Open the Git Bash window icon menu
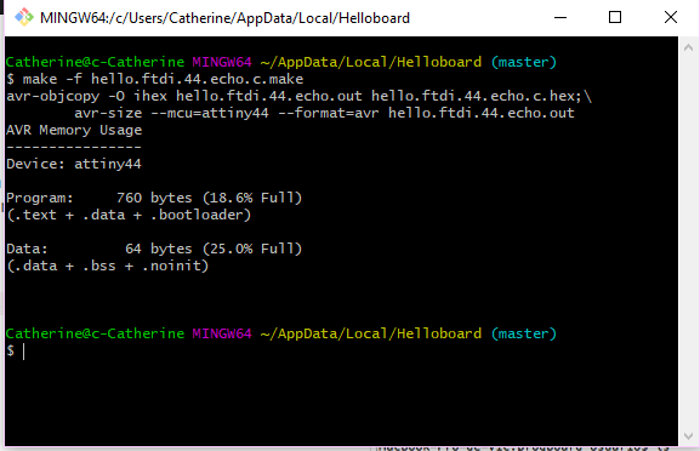This screenshot has height=451, width=700. pyautogui.click(x=24, y=17)
